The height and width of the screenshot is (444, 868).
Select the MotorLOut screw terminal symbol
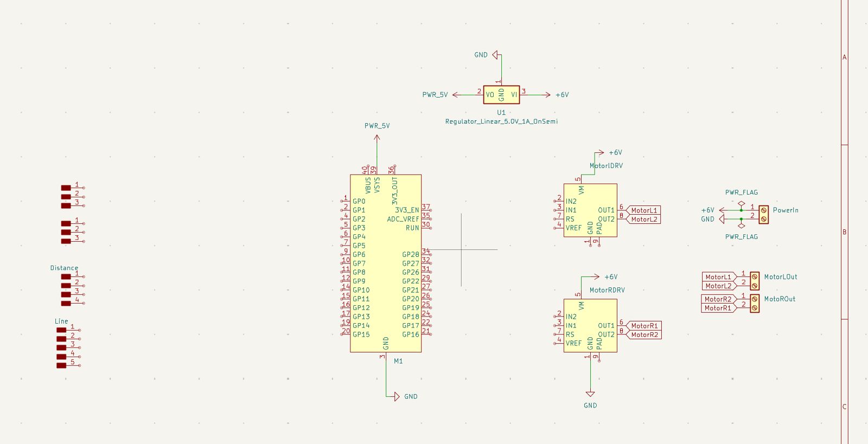755,281
